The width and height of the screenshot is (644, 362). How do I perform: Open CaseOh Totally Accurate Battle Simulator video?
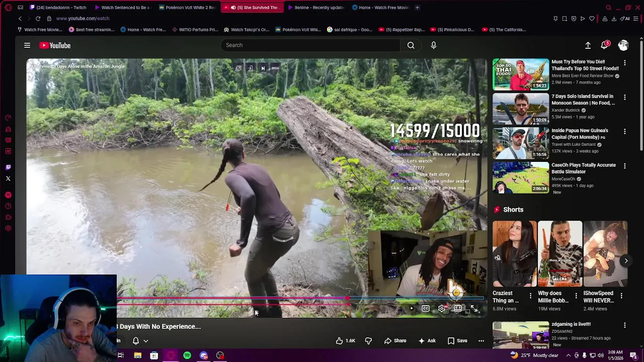(584, 168)
